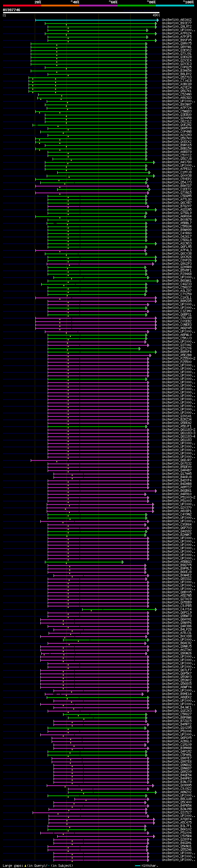Image resolution: width=197 pixels, height=868 pixels.
Task: Click the orange ~40% identity legend segment
Action: 60,6
